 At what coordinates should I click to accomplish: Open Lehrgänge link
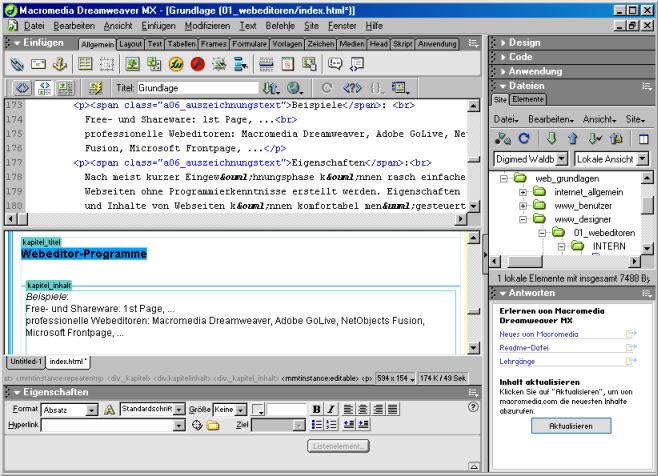point(517,361)
